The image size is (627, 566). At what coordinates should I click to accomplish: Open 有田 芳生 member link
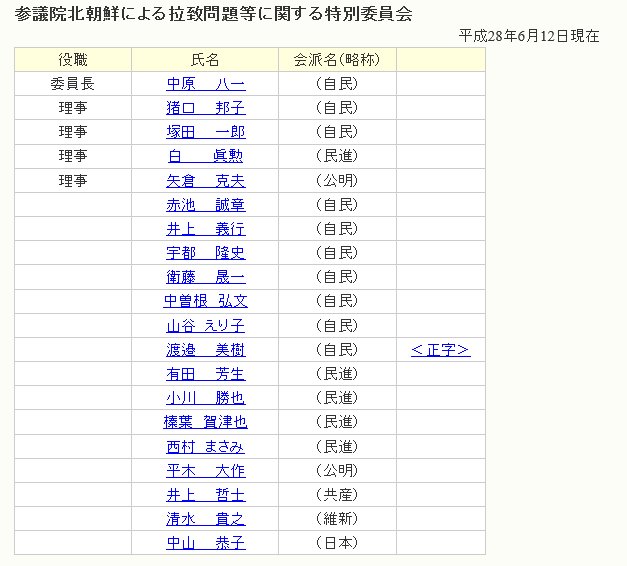[x=206, y=374]
